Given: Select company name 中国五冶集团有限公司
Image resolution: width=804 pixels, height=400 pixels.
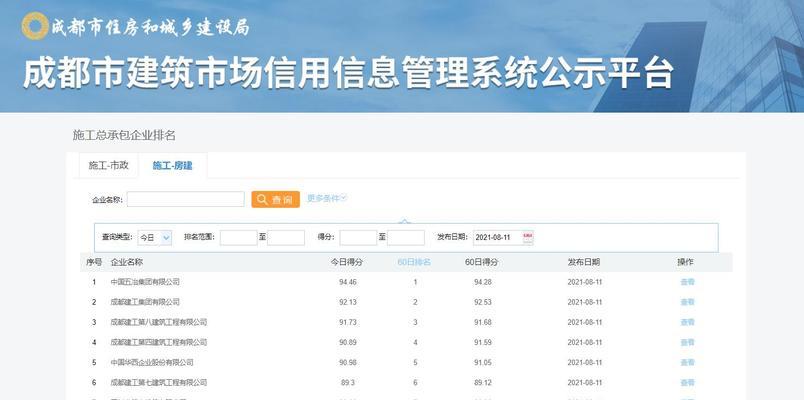Looking at the screenshot, I should tap(145, 282).
